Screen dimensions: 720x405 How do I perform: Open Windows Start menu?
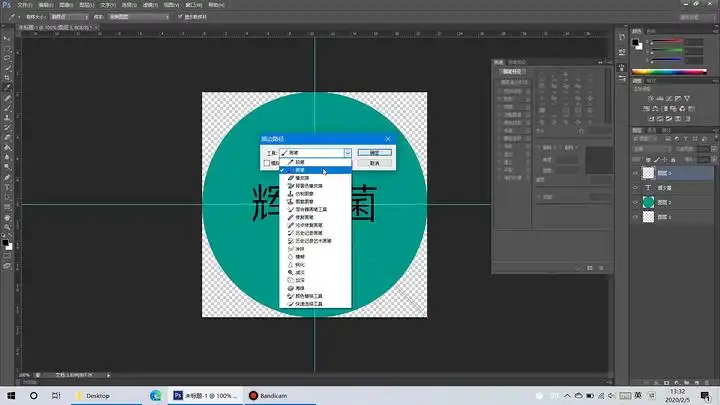click(x=11, y=396)
